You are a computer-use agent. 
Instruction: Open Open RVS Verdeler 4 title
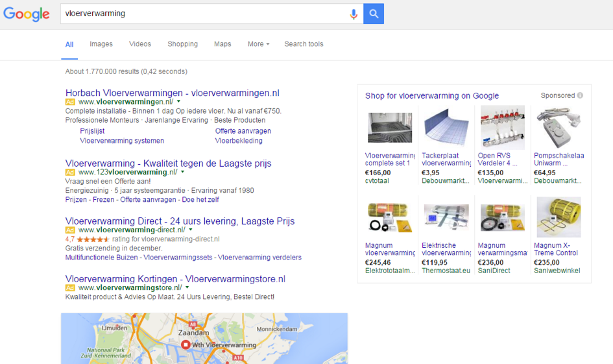coord(498,160)
